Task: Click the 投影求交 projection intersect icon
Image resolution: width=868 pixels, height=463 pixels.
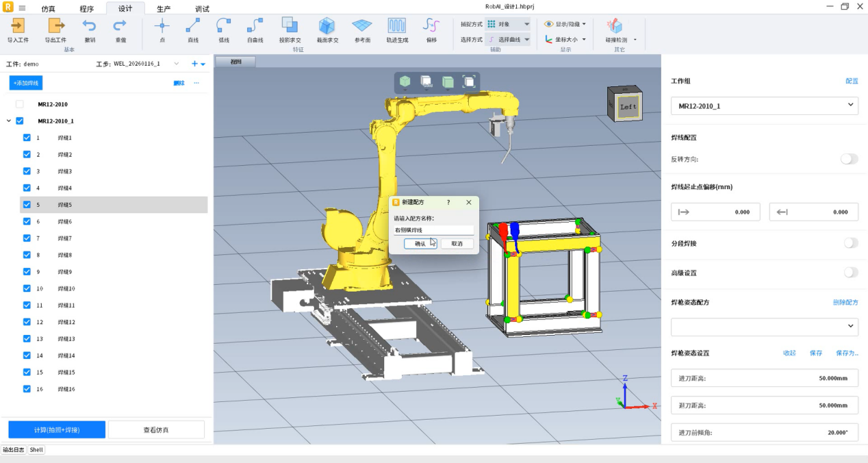Action: pyautogui.click(x=290, y=27)
